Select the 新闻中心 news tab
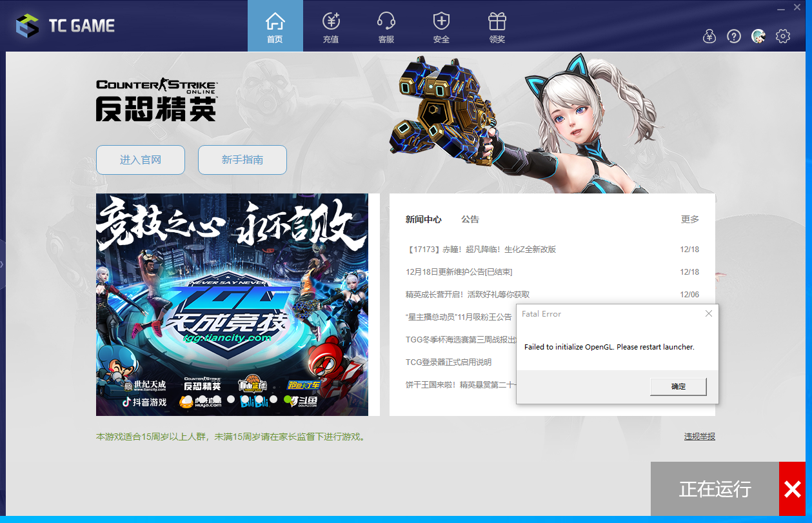The image size is (812, 523). (424, 219)
